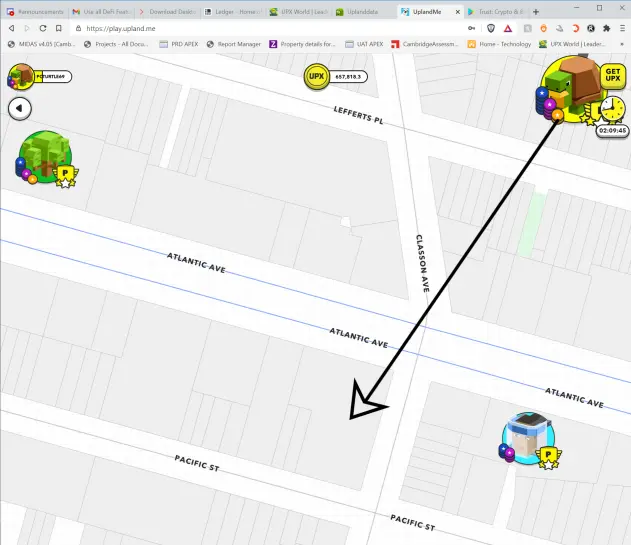This screenshot has width=631, height=545.
Task: Open the browser hamburger menu
Action: 623,28
